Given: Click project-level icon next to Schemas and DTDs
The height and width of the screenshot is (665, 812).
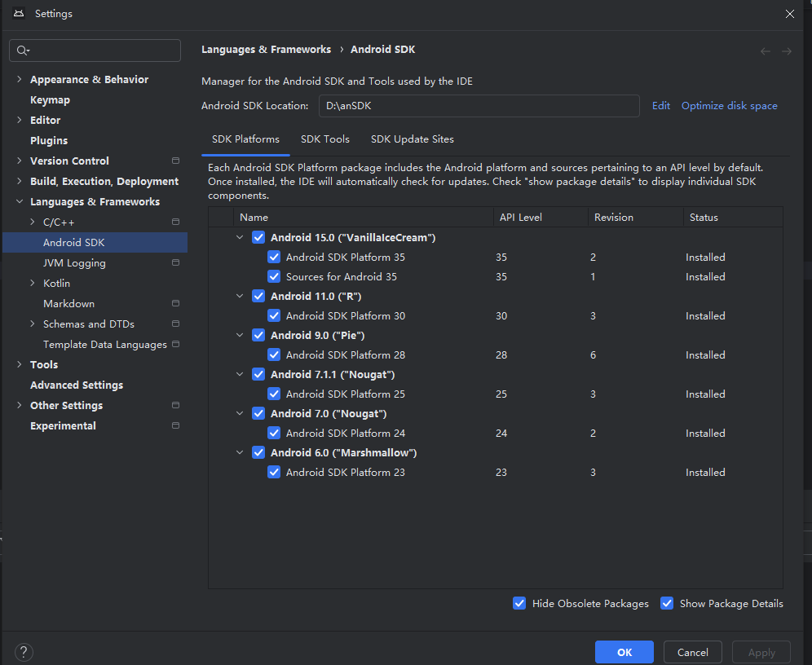Looking at the screenshot, I should click(x=175, y=324).
